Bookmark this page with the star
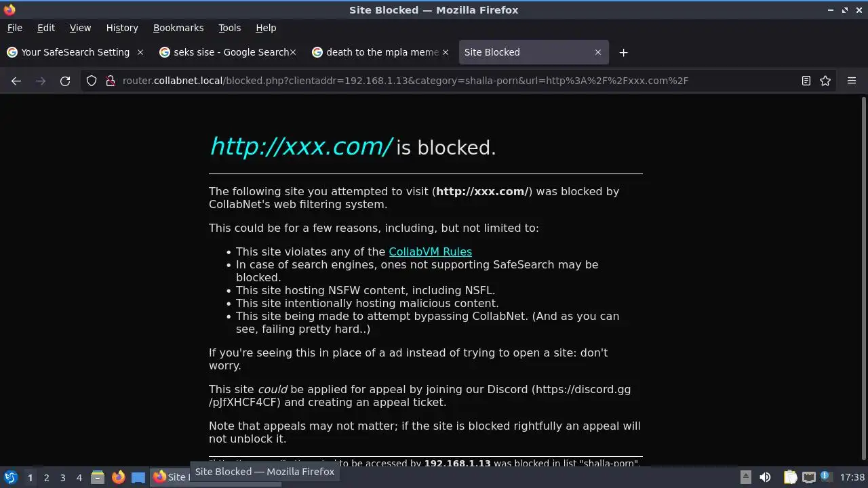Image resolution: width=868 pixels, height=488 pixels. (825, 81)
